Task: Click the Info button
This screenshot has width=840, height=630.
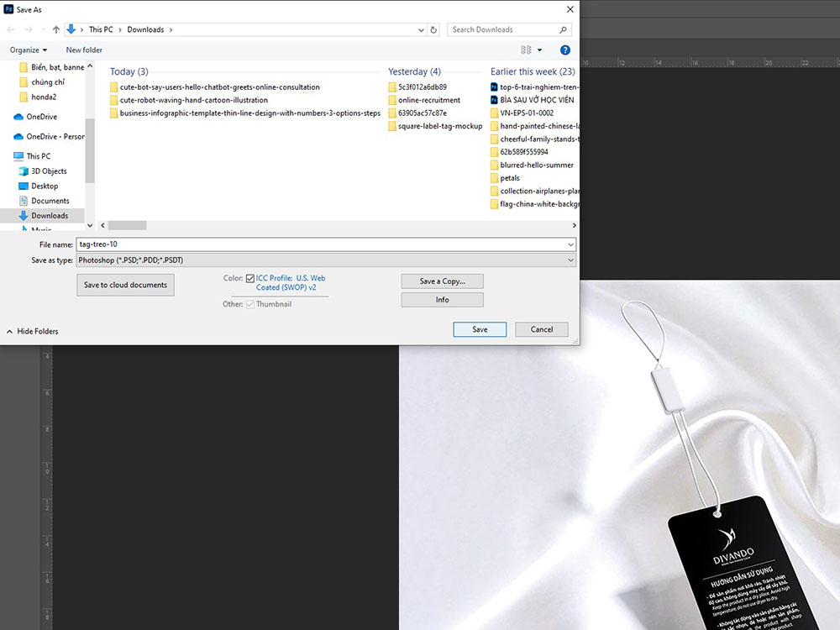Action: (x=443, y=300)
